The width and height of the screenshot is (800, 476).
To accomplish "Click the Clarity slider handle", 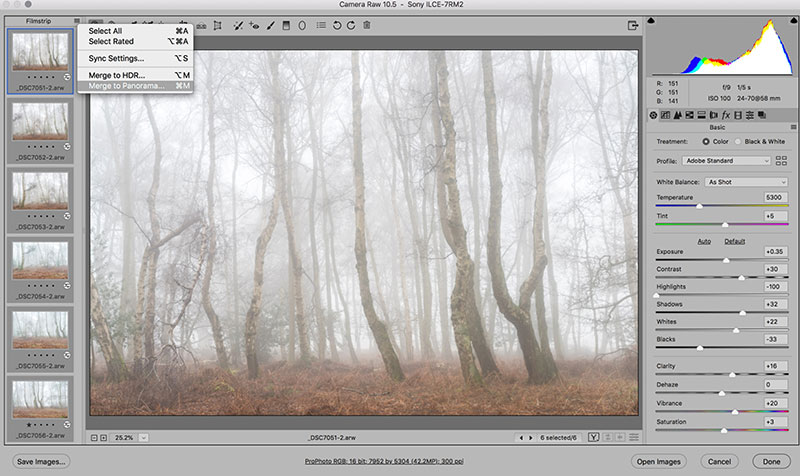I will click(732, 374).
